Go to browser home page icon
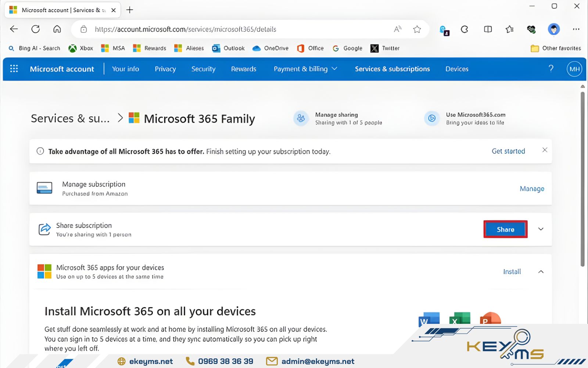 point(57,29)
